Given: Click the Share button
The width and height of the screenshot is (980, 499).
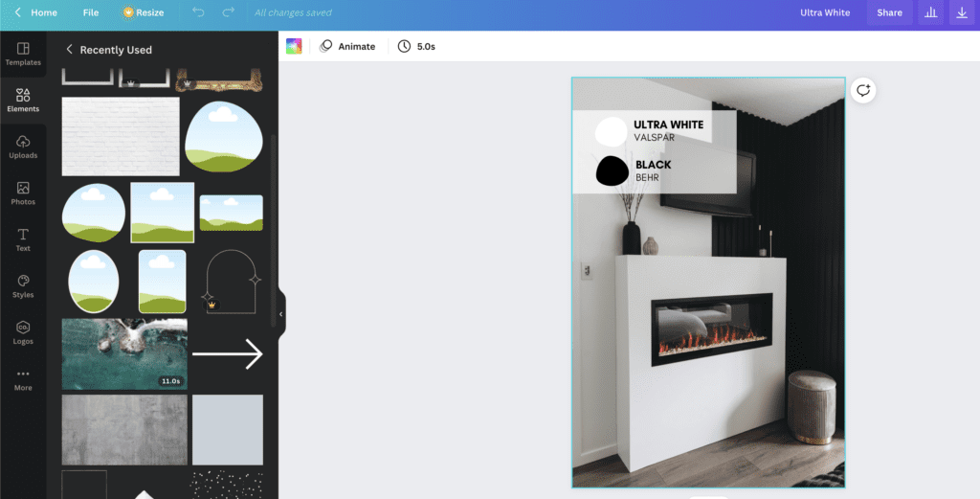Looking at the screenshot, I should [889, 12].
